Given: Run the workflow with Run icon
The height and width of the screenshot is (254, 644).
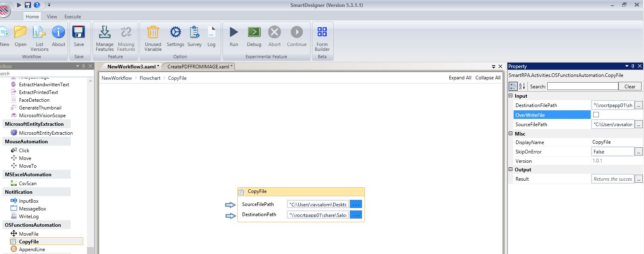Looking at the screenshot, I should point(234,32).
